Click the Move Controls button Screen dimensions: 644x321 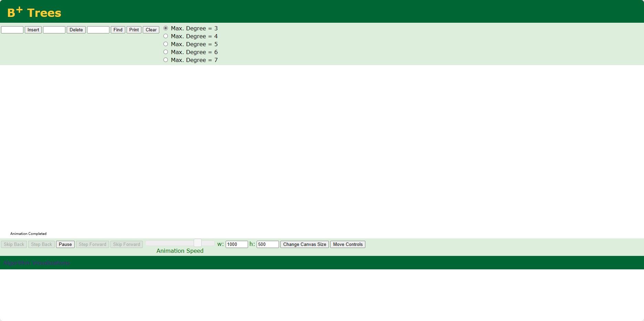click(x=347, y=245)
